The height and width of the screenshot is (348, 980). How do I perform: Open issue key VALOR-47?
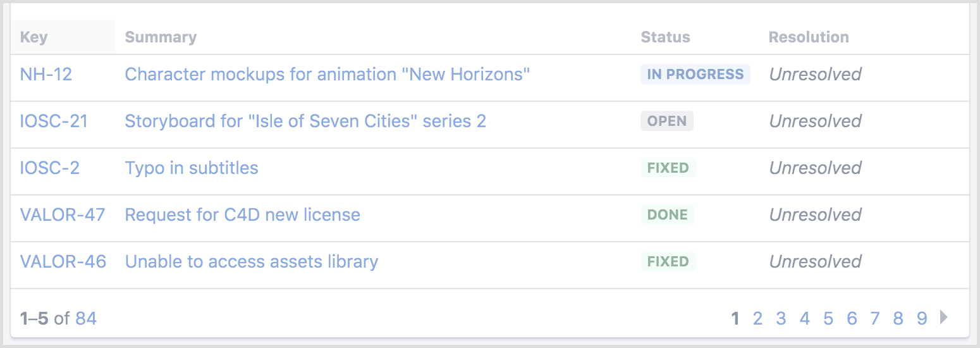pyautogui.click(x=63, y=215)
